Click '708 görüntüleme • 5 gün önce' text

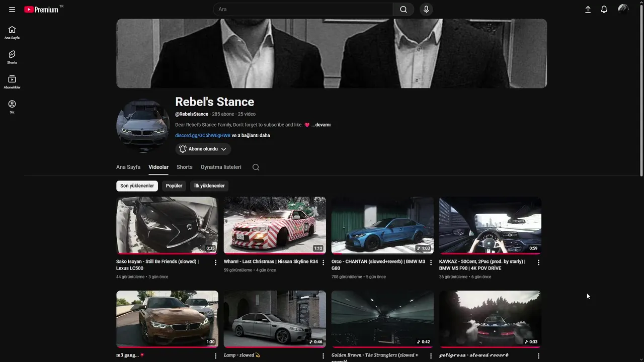pos(359,277)
